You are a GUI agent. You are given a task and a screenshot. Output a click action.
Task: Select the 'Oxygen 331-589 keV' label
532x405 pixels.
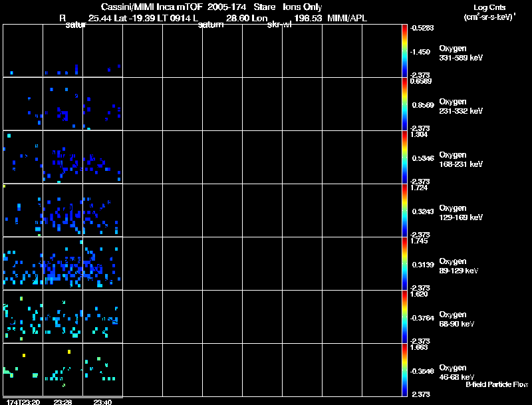461,53
